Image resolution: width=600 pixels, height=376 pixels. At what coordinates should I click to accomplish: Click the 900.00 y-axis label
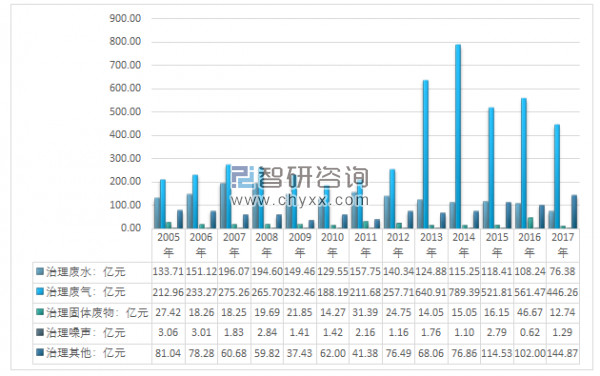coord(125,18)
